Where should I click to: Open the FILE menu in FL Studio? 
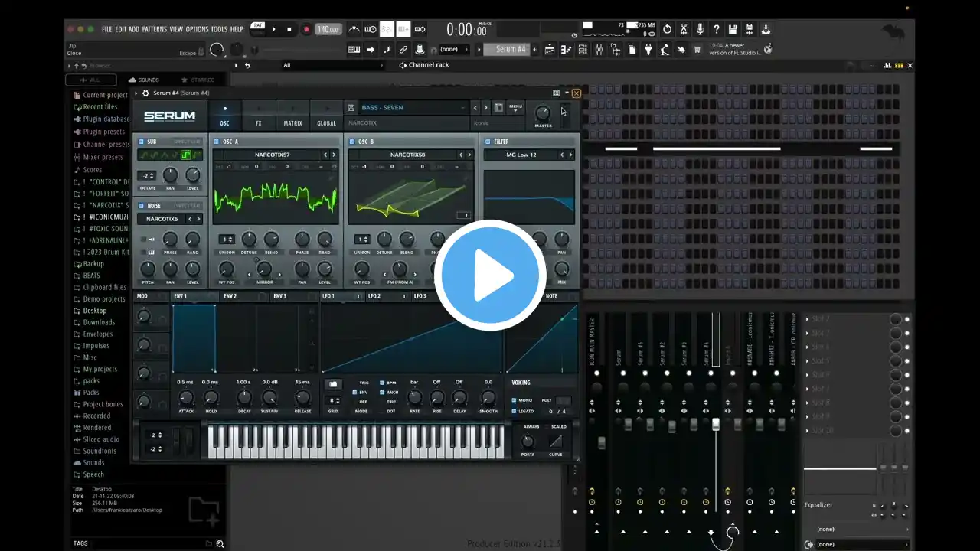[x=106, y=29]
